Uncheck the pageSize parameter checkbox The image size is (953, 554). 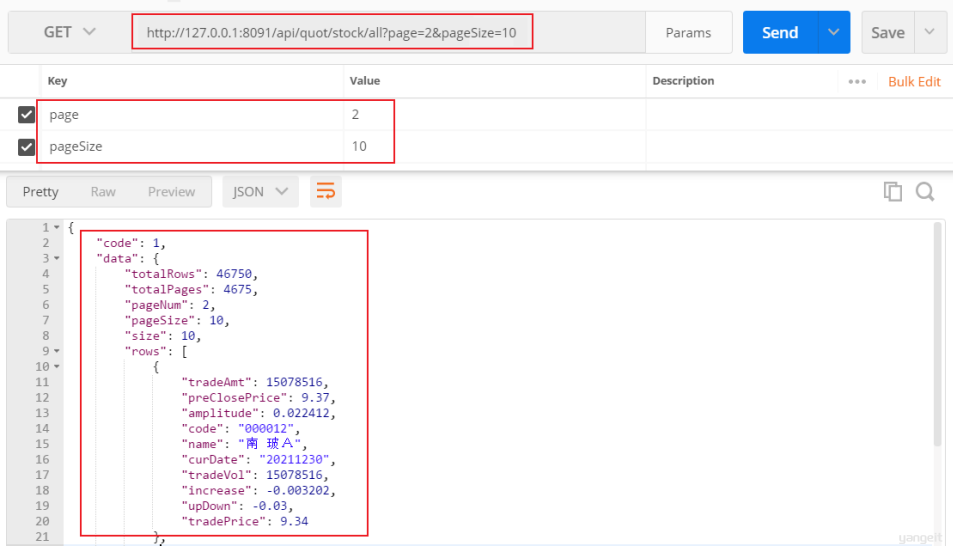point(26,146)
